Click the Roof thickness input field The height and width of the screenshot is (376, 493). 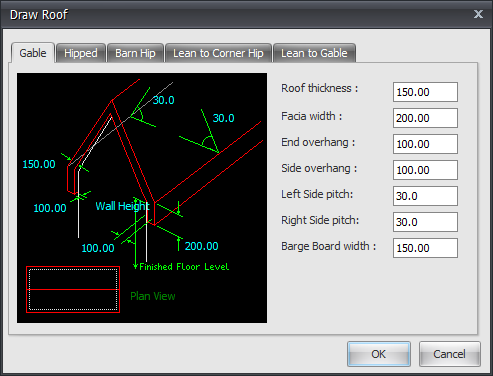pyautogui.click(x=425, y=92)
